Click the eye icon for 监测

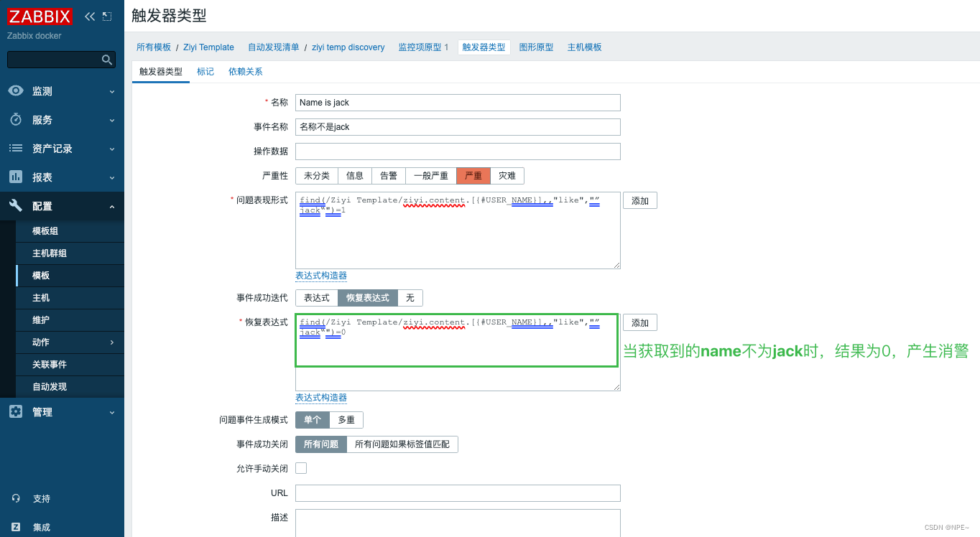pos(16,91)
